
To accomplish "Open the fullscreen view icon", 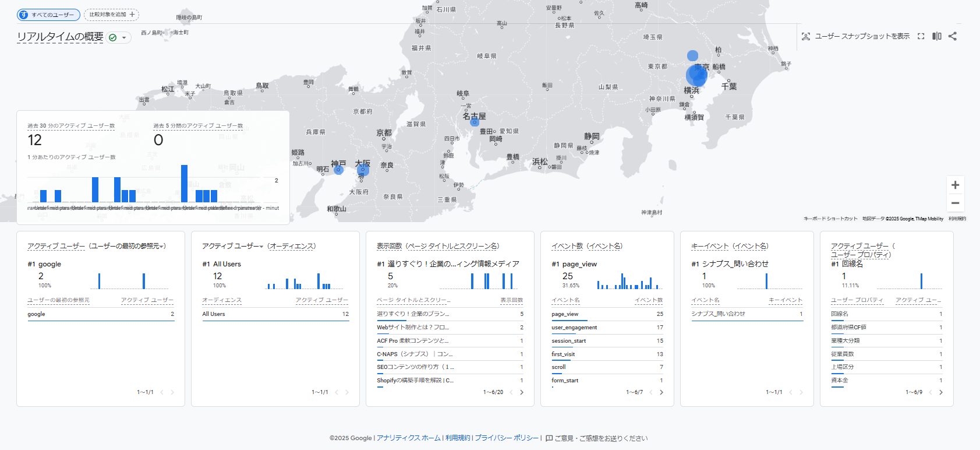I will tap(921, 36).
